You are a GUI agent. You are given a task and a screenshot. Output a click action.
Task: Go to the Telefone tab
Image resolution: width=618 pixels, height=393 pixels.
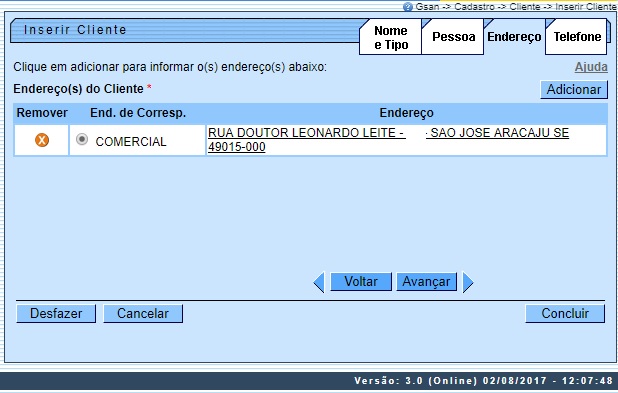coord(577,37)
